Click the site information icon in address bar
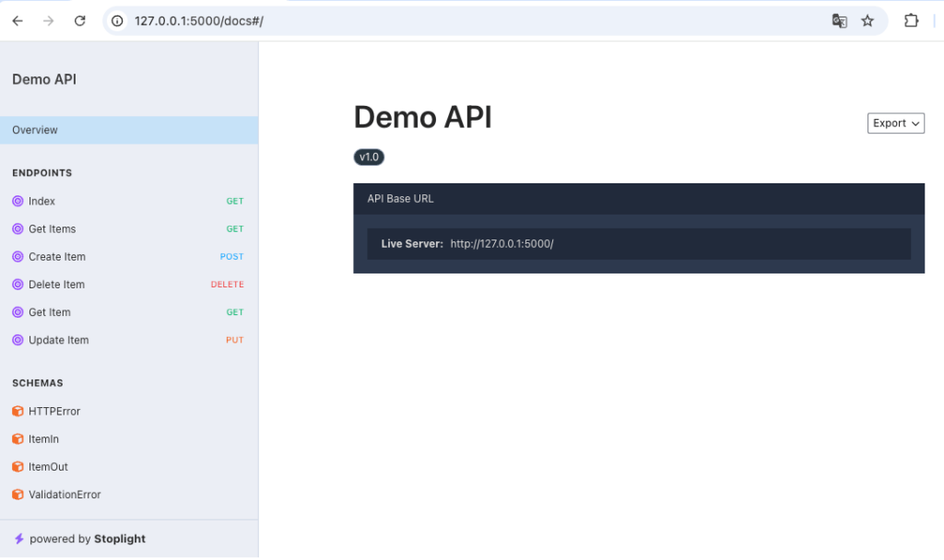Image resolution: width=944 pixels, height=560 pixels. [x=116, y=20]
